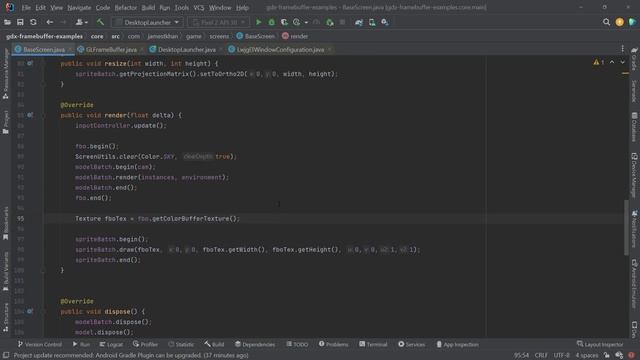
Task: Click the Save All toolbar icon
Action: (20, 22)
